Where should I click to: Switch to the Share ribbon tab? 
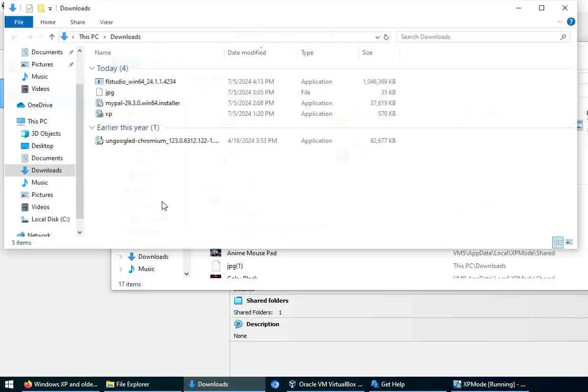coord(78,22)
